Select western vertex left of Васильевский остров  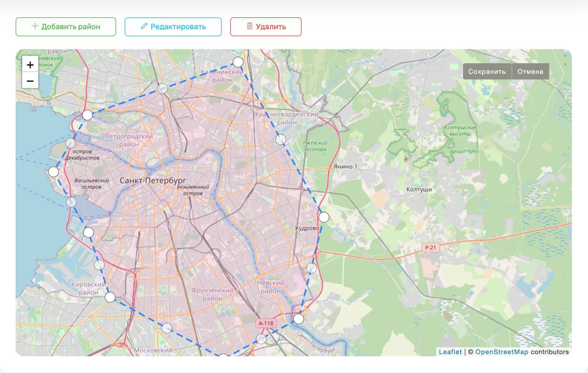coord(53,172)
